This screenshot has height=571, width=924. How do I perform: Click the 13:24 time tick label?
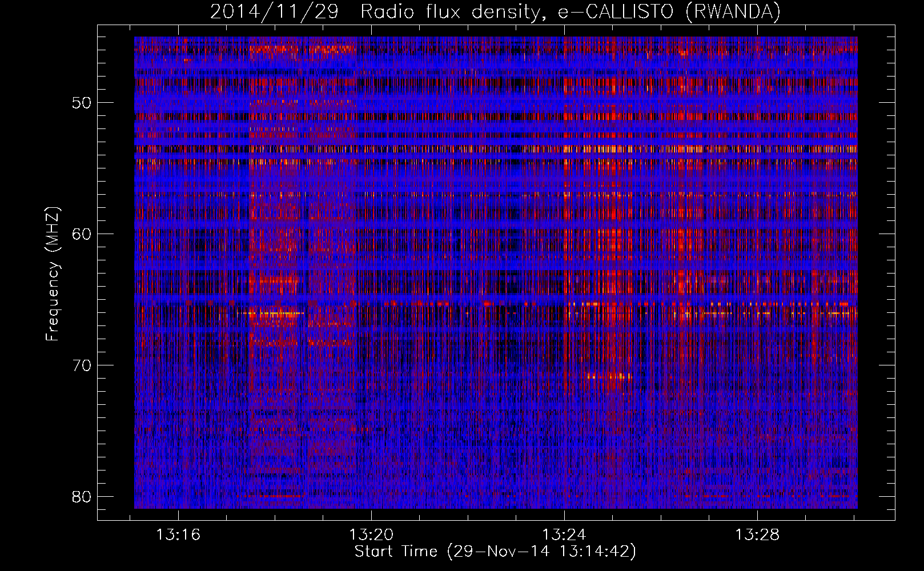tap(565, 535)
